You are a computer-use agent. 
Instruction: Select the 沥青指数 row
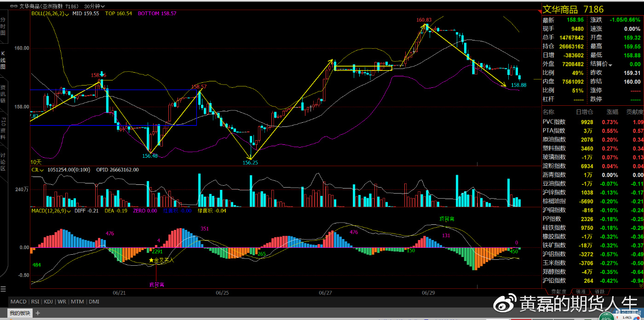point(593,175)
